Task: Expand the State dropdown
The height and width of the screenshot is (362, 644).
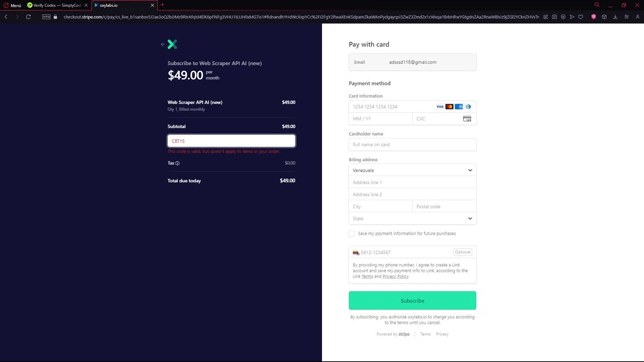Action: pos(413,218)
